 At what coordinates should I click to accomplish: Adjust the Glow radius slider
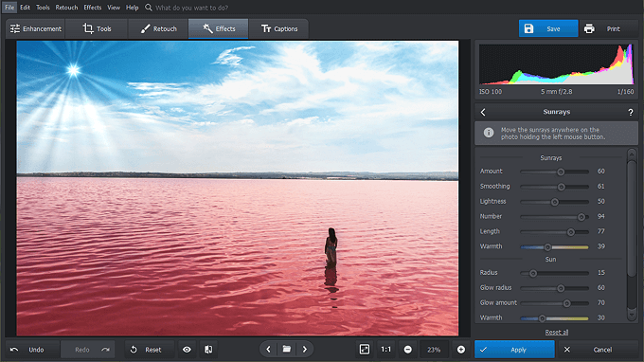[554, 288]
